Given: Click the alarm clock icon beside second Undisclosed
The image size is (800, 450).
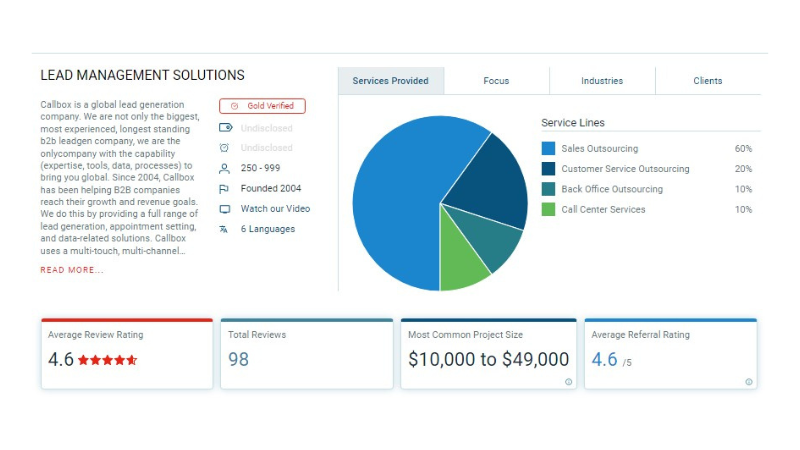Looking at the screenshot, I should [224, 147].
